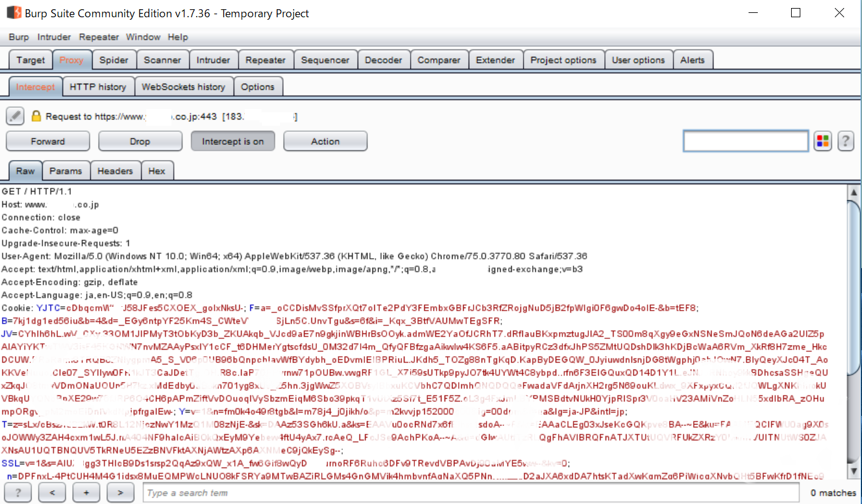Go to previous search match
Screen dimensions: 862x504
[x=52, y=492]
